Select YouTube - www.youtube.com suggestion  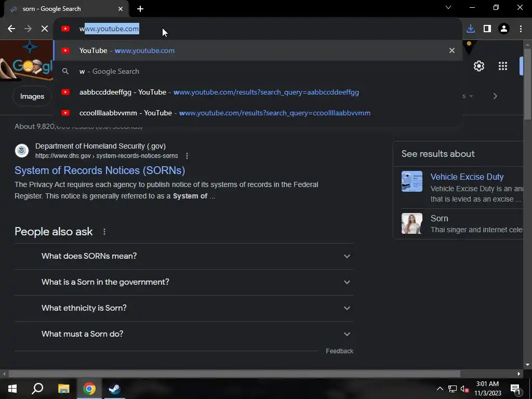(x=258, y=50)
